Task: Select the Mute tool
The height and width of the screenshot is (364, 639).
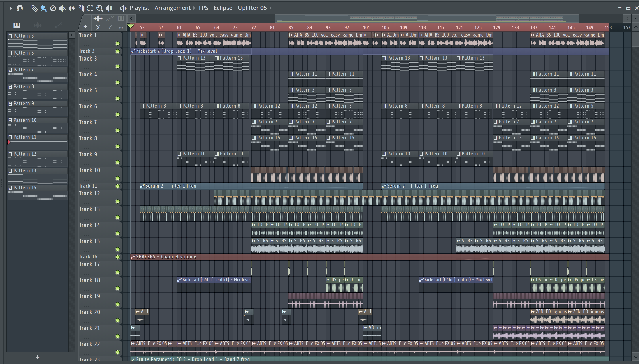Action: 62,8
